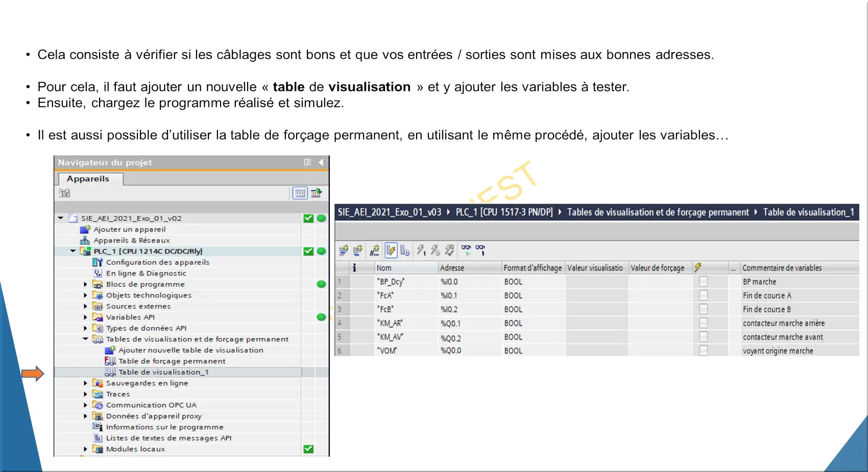Tick the force checkbox for KM_AR row
This screenshot has height=472, width=868.
704,323
